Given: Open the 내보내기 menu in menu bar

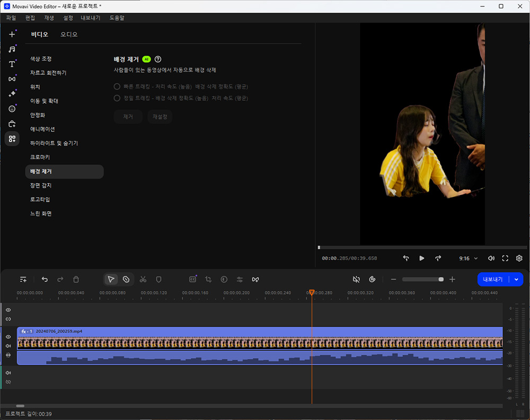Looking at the screenshot, I should (x=91, y=18).
